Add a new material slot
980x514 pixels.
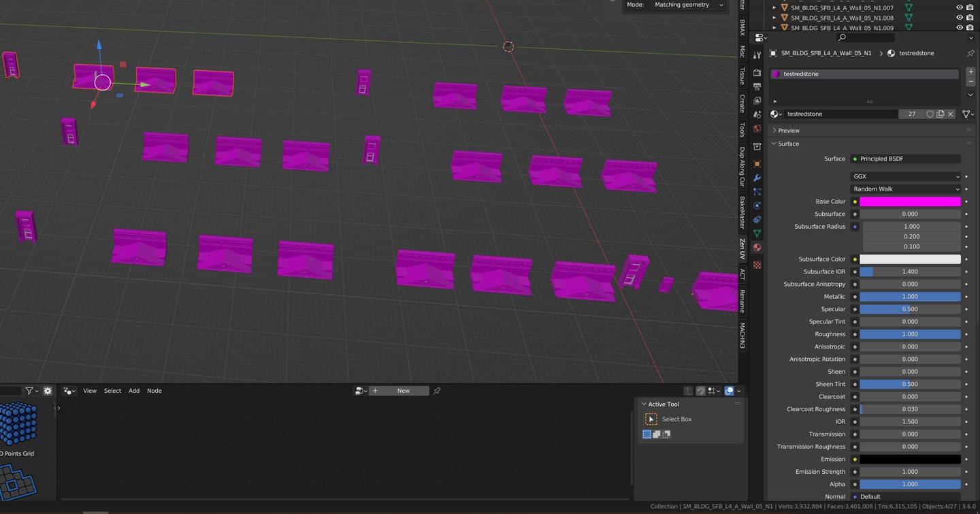click(970, 71)
